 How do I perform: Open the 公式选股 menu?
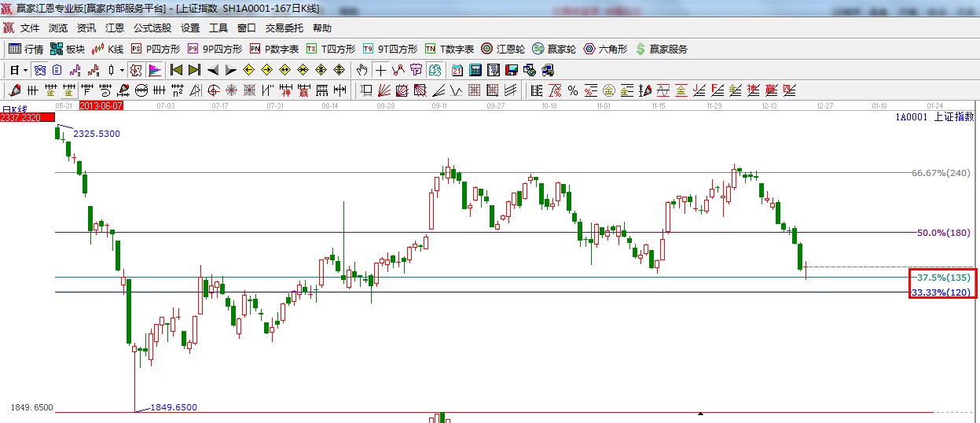152,28
